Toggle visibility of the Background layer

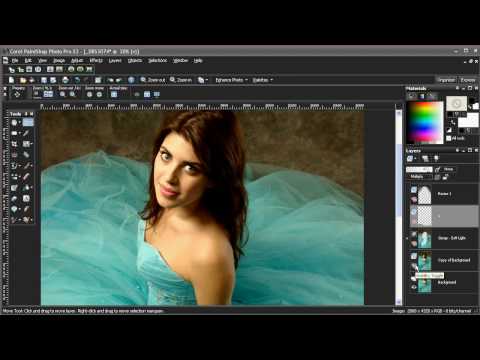click(x=414, y=287)
